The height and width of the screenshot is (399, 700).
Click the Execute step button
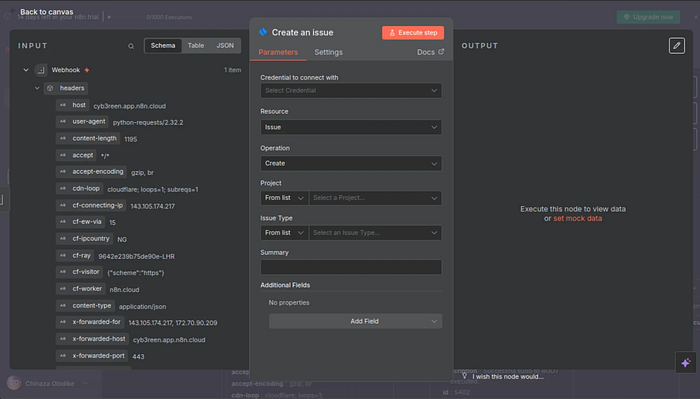coord(413,33)
